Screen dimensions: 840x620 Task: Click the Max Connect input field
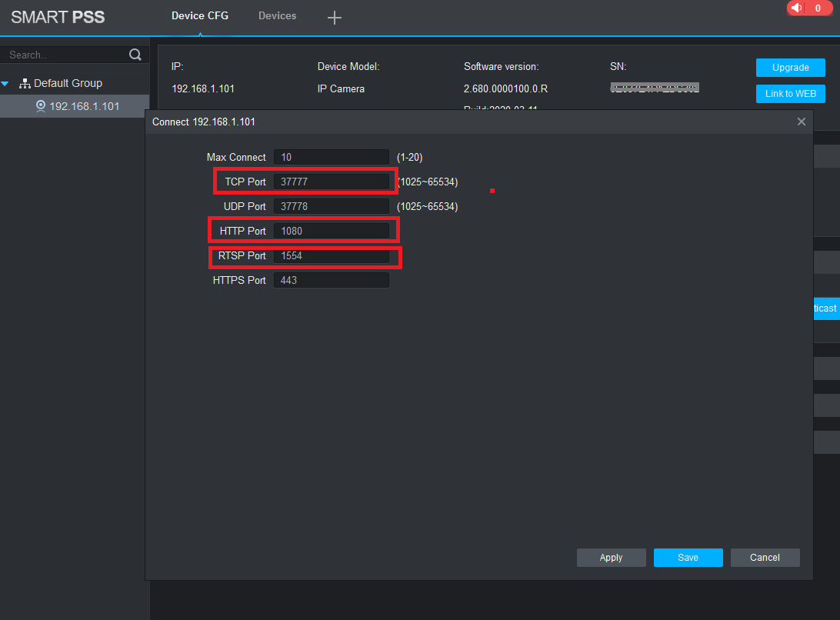(x=331, y=157)
